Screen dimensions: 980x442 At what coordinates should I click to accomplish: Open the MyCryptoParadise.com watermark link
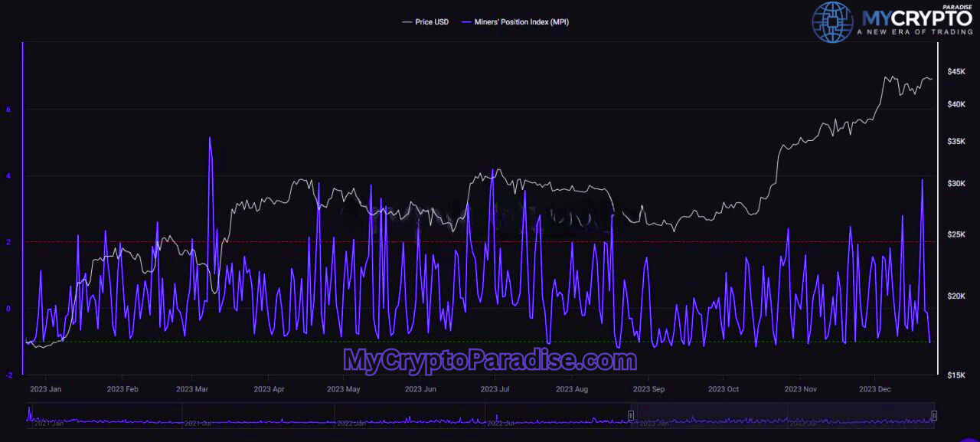point(490,359)
